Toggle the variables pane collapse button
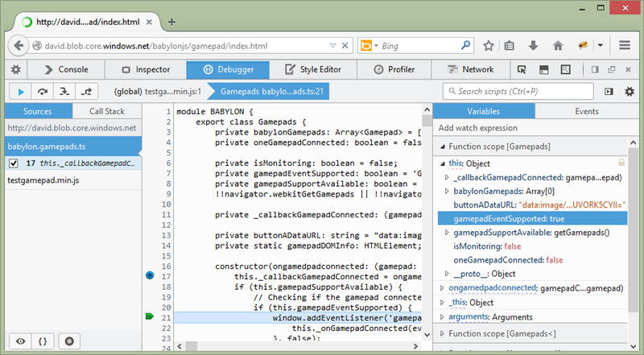The image size is (644, 355). pos(609,91)
